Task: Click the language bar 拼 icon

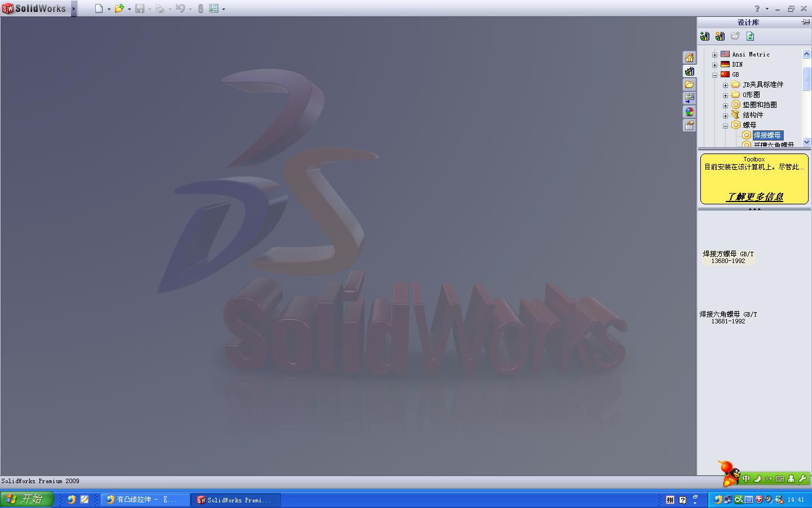Action: pos(670,500)
